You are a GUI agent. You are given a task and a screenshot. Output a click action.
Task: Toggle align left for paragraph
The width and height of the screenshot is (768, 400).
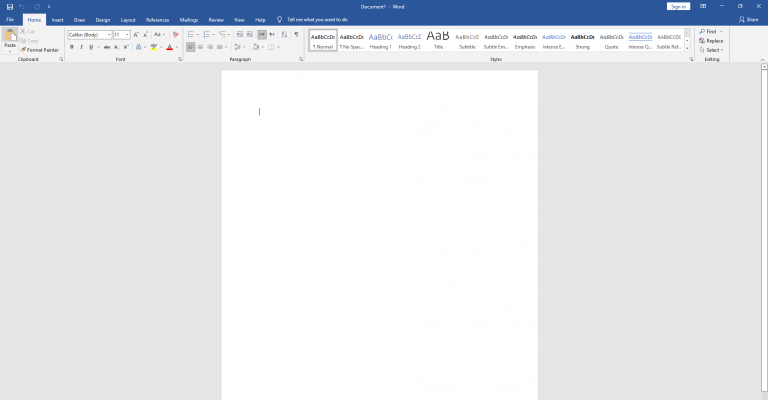click(191, 47)
